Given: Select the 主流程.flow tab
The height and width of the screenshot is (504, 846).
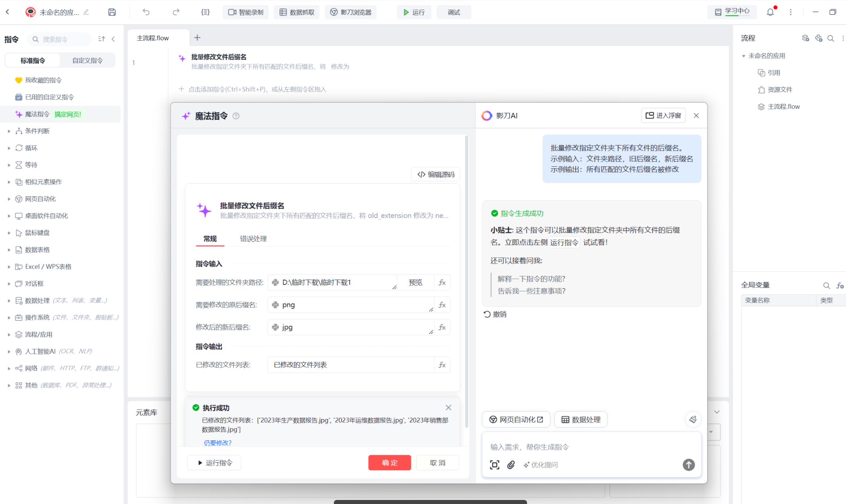Looking at the screenshot, I should (x=153, y=38).
